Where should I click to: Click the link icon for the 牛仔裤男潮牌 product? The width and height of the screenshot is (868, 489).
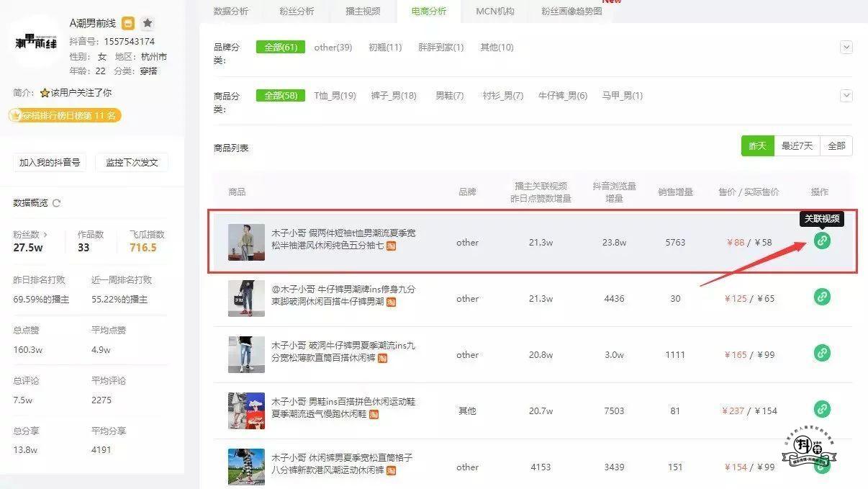pos(822,297)
